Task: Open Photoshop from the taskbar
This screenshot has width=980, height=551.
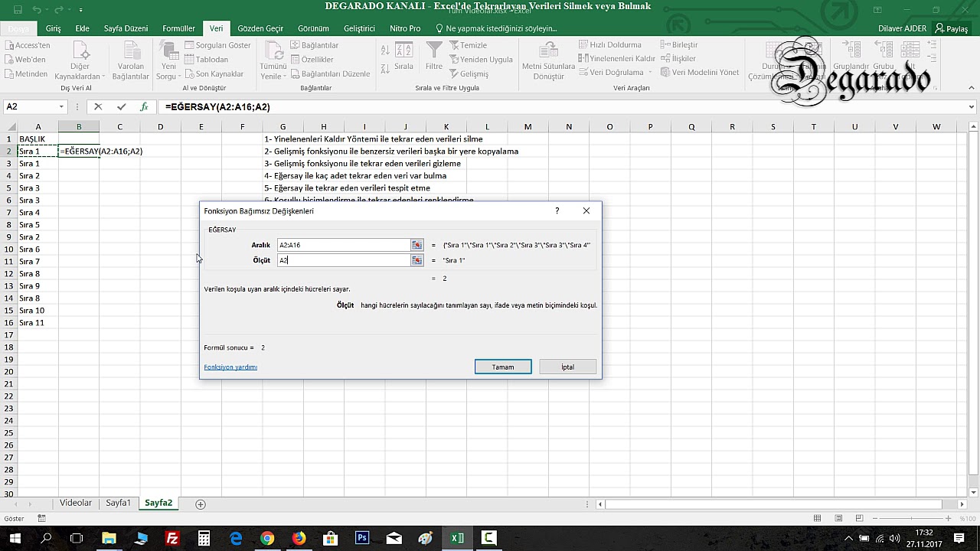Action: click(362, 538)
